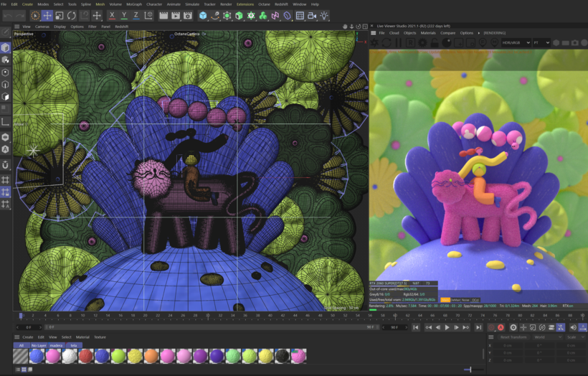The height and width of the screenshot is (376, 588).
Task: Toggle the timeline sound speaker
Action: click(573, 328)
